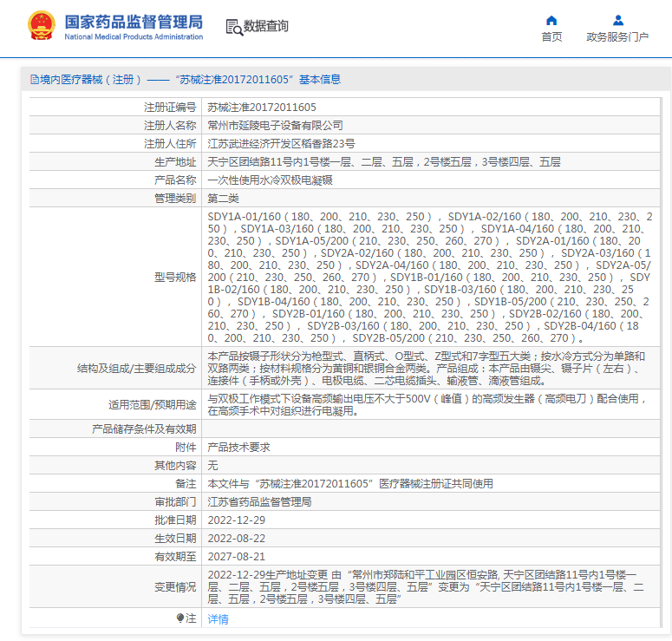Select 产品技术要求 attachment value

238,448
